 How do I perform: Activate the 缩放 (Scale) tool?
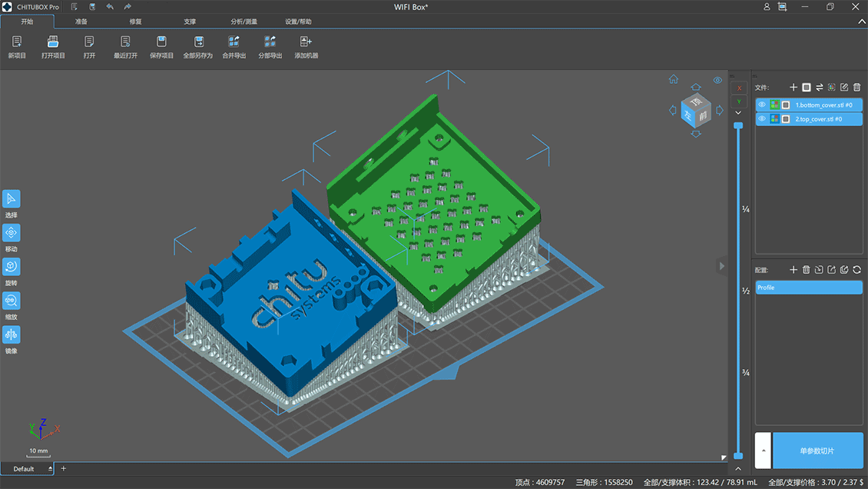pyautogui.click(x=12, y=301)
